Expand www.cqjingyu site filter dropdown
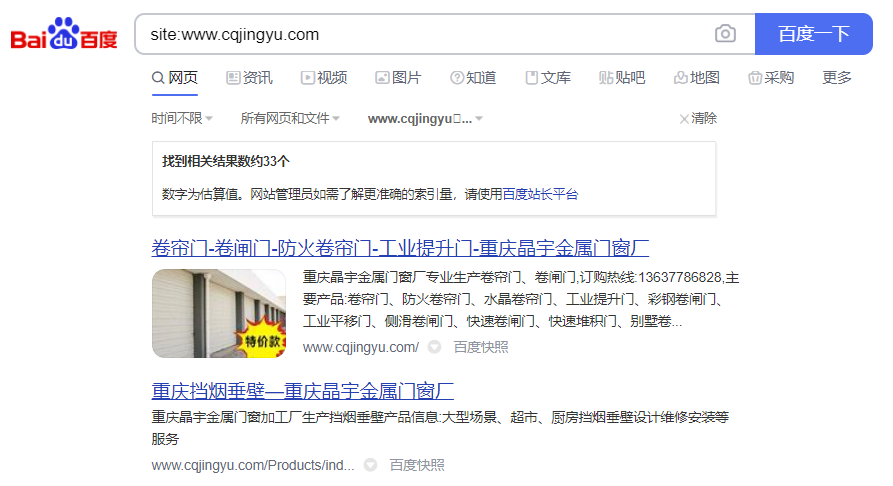 (425, 119)
